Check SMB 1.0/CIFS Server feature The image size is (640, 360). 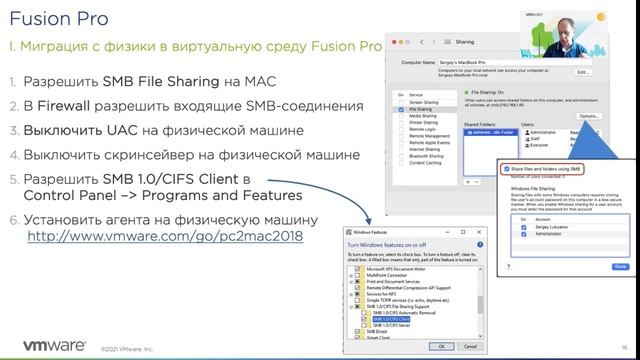(364, 325)
